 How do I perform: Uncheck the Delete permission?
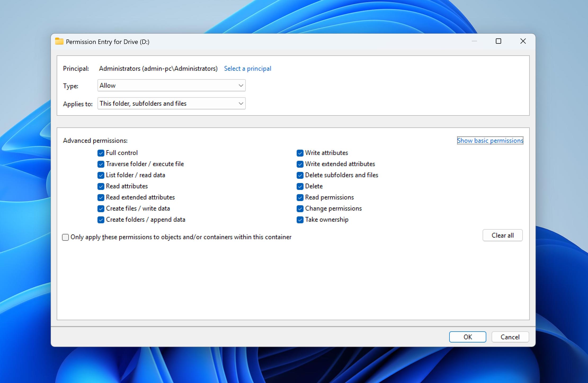(300, 186)
